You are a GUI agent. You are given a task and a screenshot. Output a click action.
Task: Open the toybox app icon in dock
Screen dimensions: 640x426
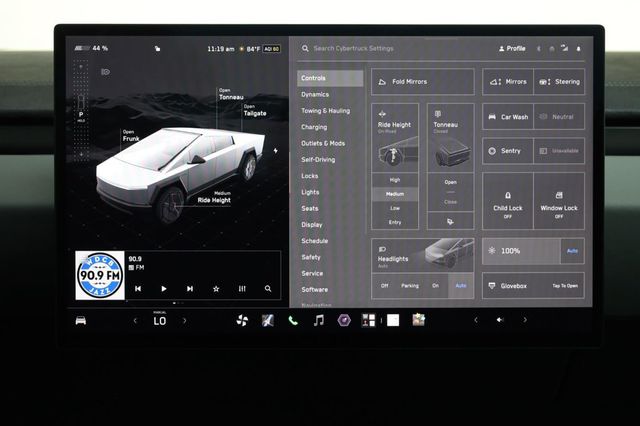tap(418, 320)
